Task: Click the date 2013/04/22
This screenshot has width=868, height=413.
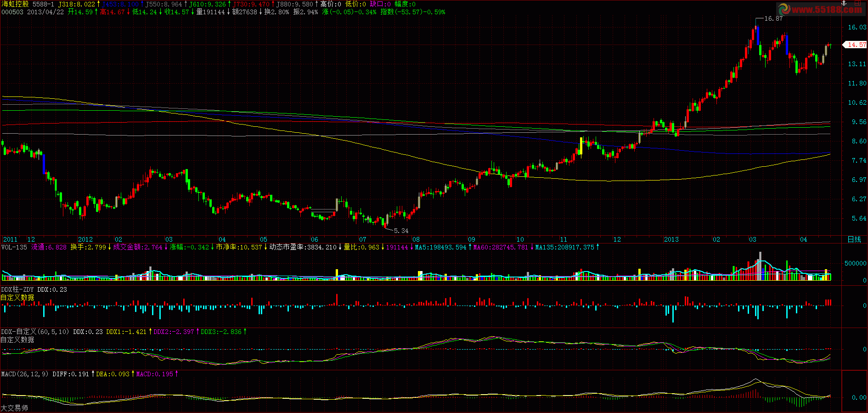Action: coord(45,12)
